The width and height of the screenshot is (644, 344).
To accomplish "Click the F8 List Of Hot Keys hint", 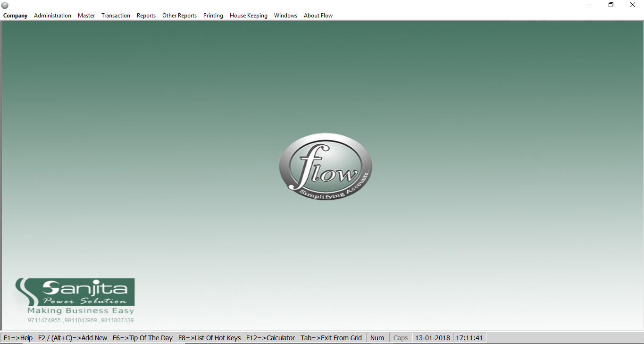I will [x=209, y=338].
